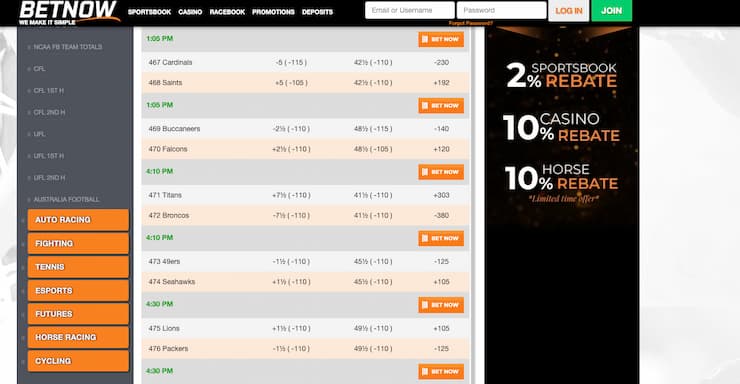This screenshot has width=740, height=384.
Task: Pick Broncos spread -7½ (-110)
Action: click(x=291, y=216)
